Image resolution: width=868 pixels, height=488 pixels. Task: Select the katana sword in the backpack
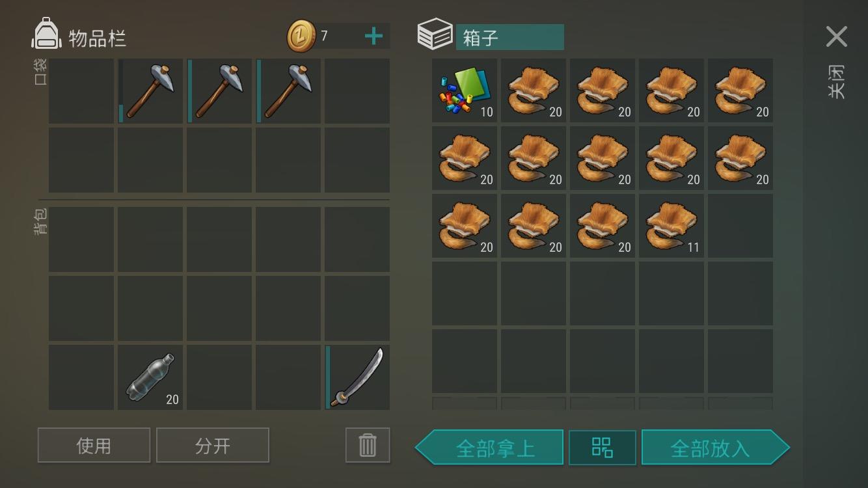[x=357, y=377]
